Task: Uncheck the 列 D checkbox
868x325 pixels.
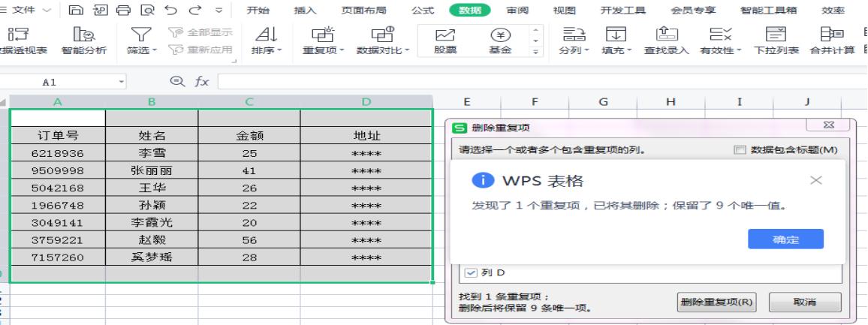Action: tap(471, 272)
